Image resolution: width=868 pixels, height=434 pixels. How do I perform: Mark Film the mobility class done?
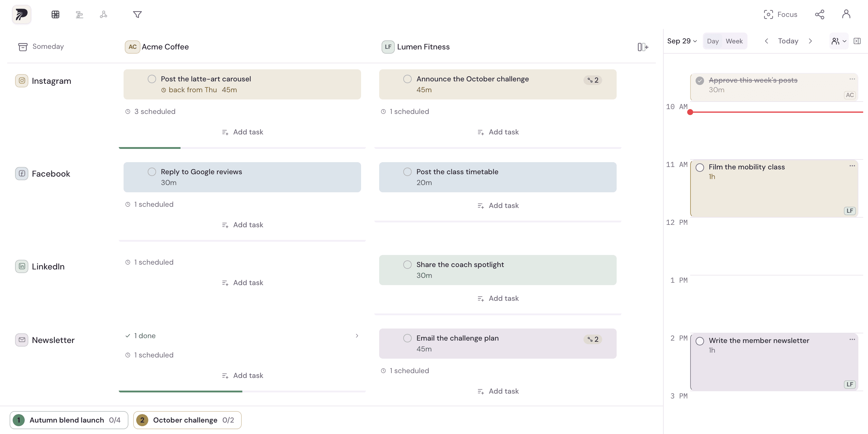coord(700,168)
